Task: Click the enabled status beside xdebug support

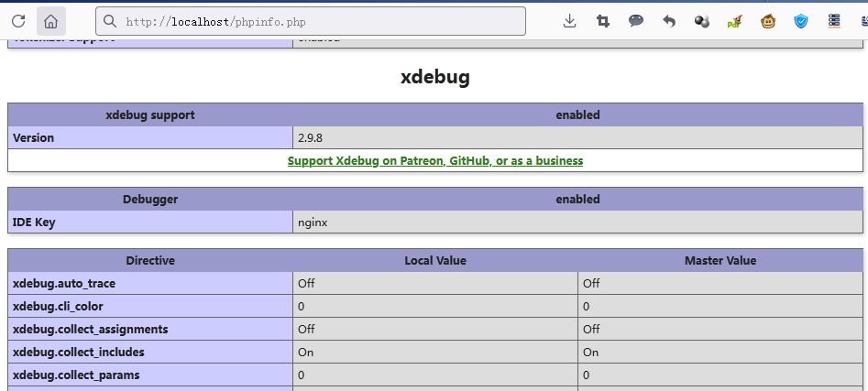Action: tap(578, 115)
